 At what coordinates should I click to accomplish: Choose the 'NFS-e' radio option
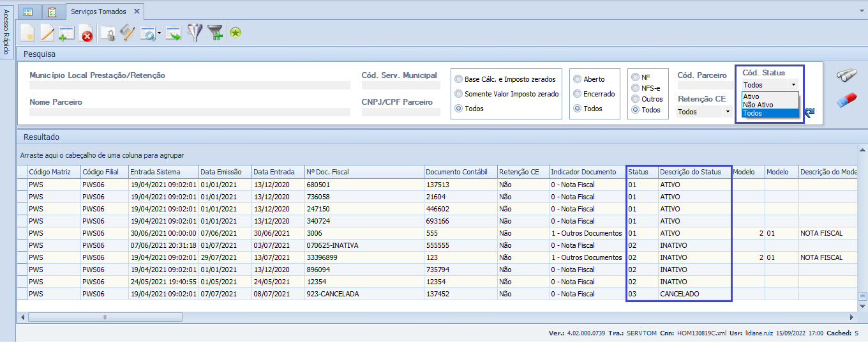pos(636,88)
